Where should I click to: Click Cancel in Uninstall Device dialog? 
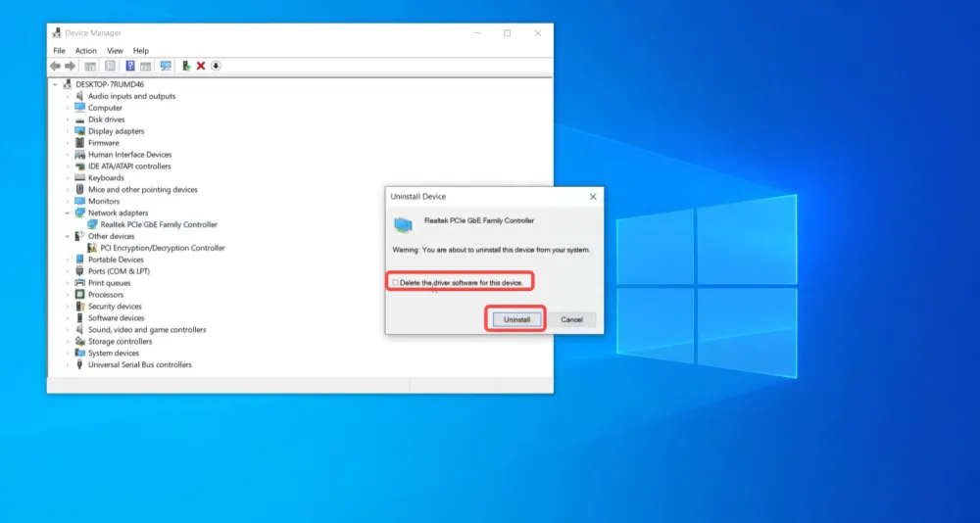(x=572, y=319)
